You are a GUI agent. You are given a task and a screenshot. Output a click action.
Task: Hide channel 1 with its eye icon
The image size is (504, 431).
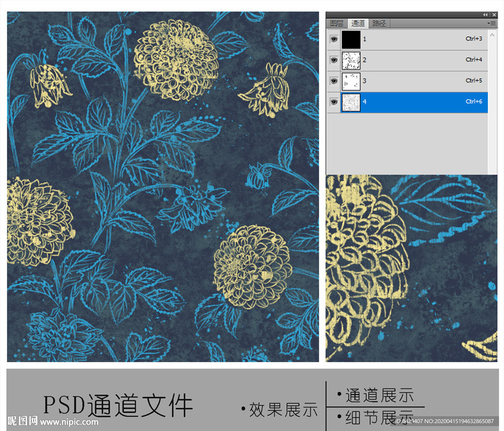pos(334,39)
